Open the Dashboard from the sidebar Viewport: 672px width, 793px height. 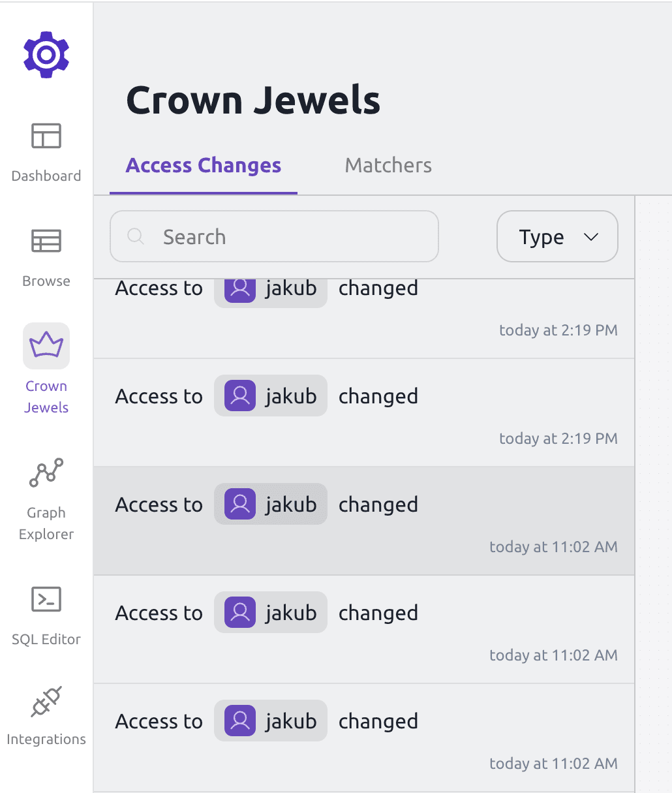pyautogui.click(x=46, y=151)
